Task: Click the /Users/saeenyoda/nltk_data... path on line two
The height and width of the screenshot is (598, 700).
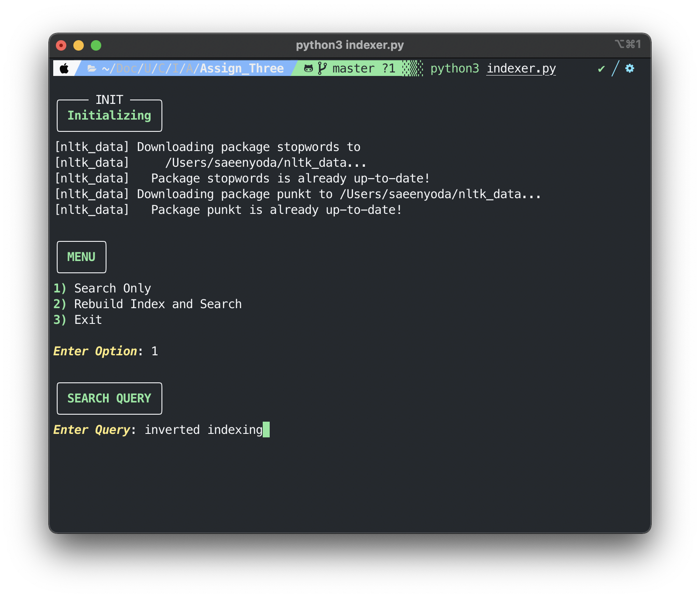Action: click(x=266, y=163)
